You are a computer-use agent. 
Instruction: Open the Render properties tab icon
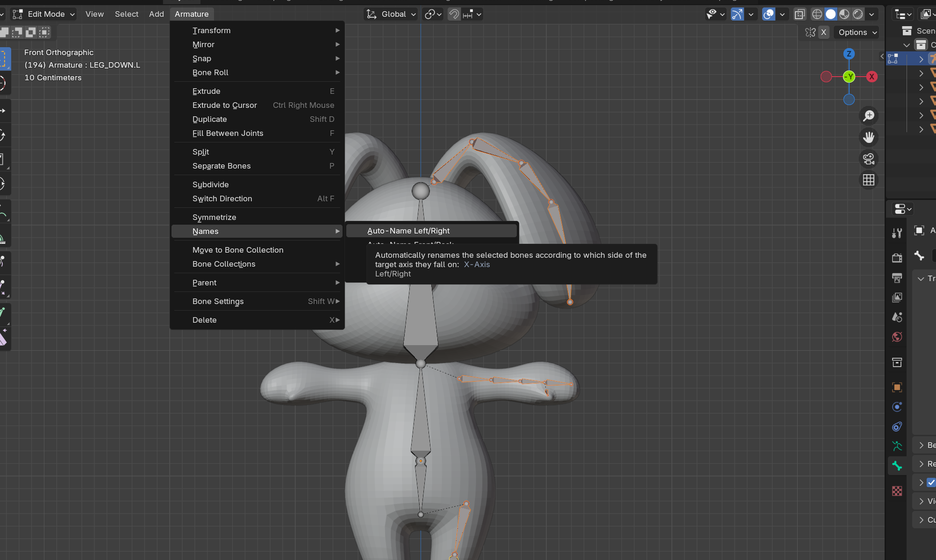pyautogui.click(x=897, y=258)
